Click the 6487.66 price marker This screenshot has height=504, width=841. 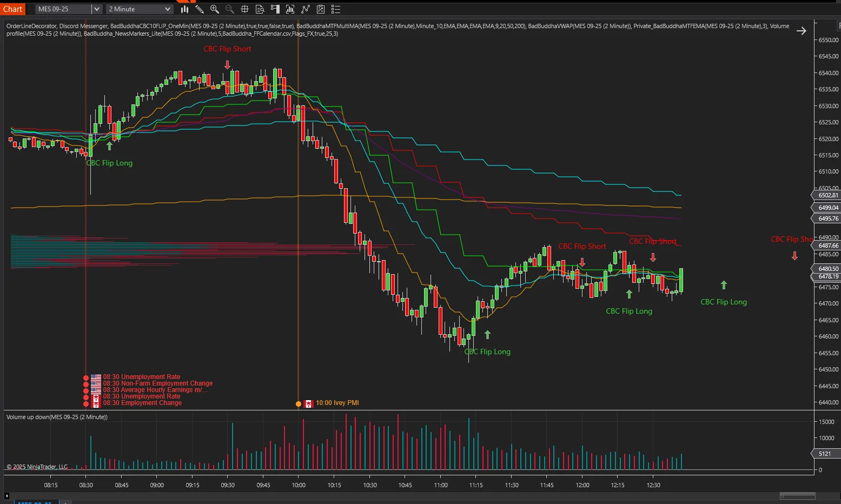pyautogui.click(x=827, y=246)
